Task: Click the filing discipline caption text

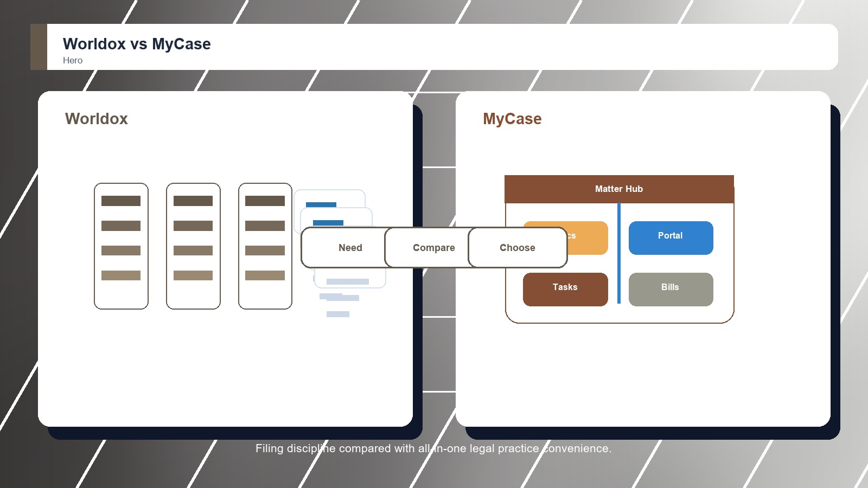Action: point(433,448)
